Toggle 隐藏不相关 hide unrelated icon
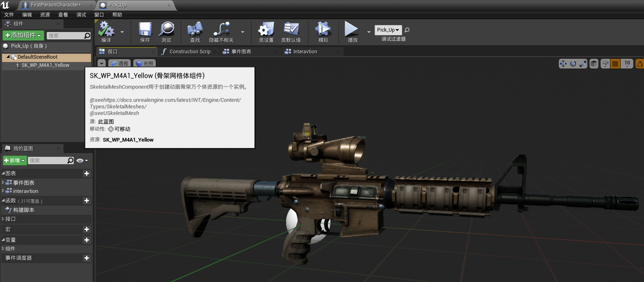 pyautogui.click(x=221, y=32)
